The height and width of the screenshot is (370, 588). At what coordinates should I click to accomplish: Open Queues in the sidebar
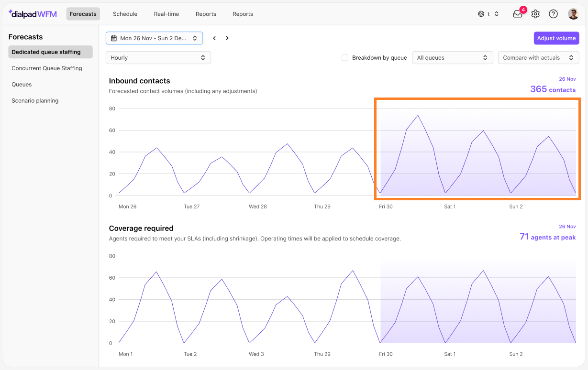(22, 85)
